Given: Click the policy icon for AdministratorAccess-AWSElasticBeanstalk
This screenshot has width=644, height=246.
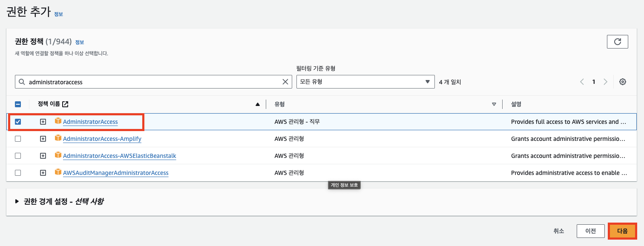Looking at the screenshot, I should click(x=58, y=155).
